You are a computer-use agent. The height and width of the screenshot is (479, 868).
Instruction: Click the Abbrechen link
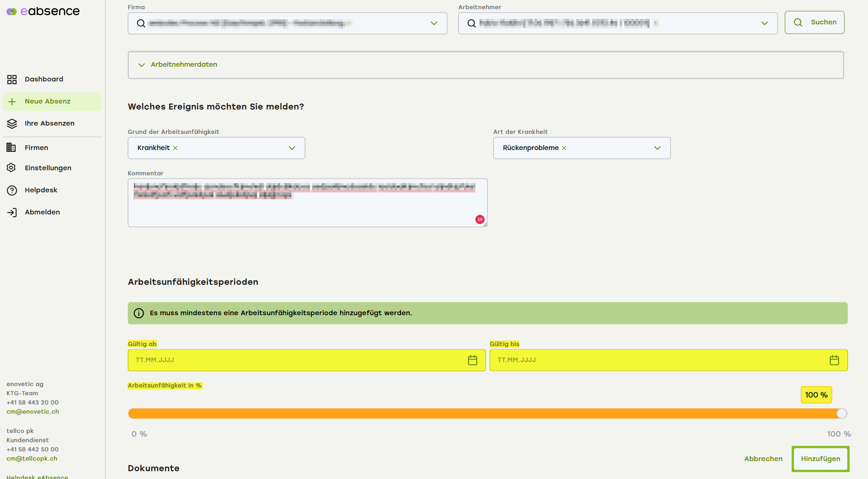click(x=763, y=459)
